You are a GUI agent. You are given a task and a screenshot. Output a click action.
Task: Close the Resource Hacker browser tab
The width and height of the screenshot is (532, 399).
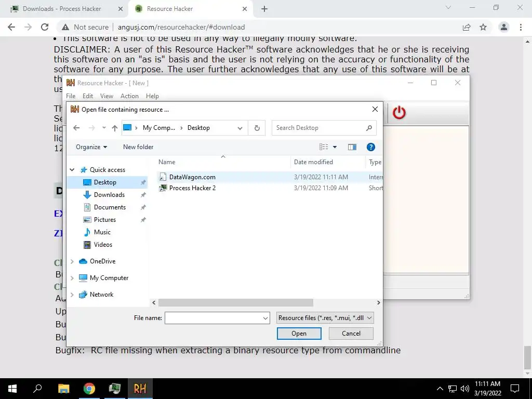click(x=245, y=9)
